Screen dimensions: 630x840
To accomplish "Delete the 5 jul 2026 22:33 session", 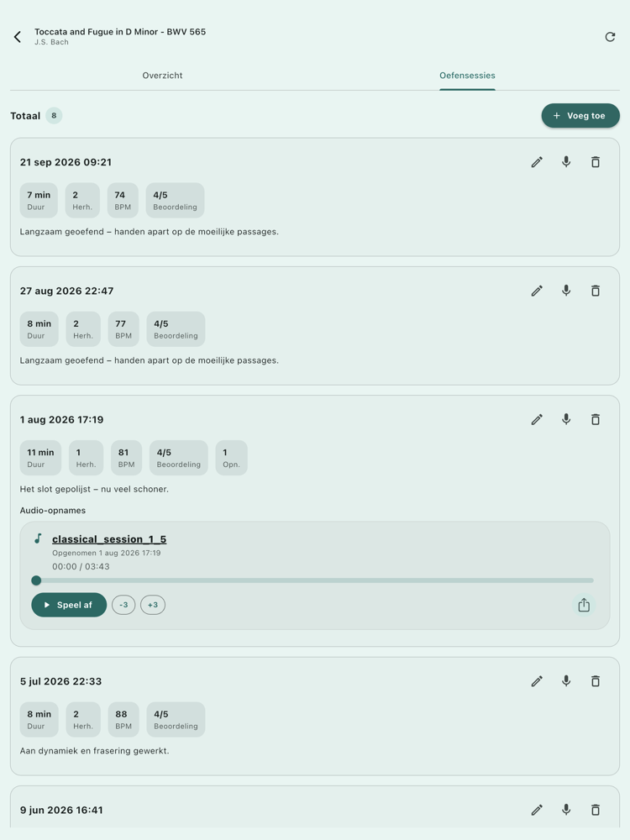I will tap(596, 681).
